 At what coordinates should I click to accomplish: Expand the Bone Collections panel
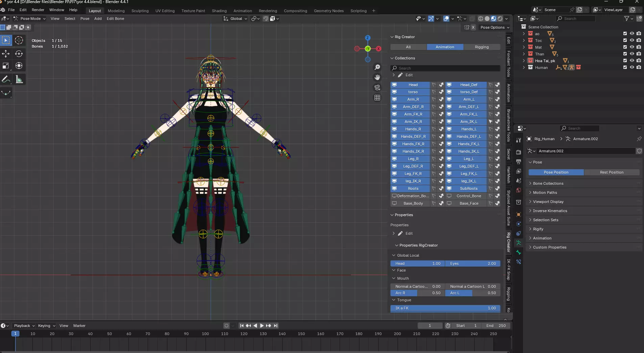(548, 183)
